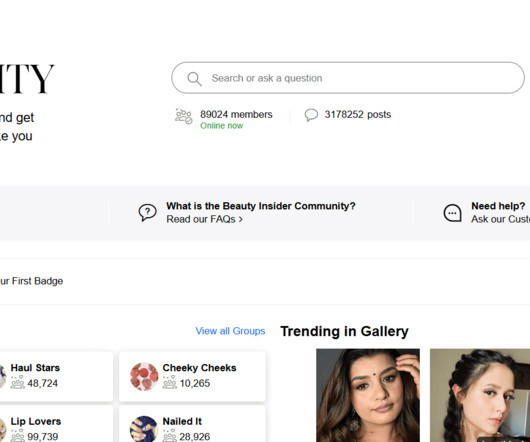Screen dimensions: 530x442
Task: Click the magnifying glass search icon
Action: point(194,79)
